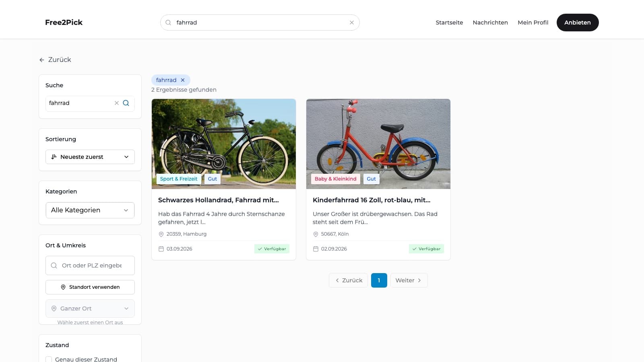Click the Sport & Freizeit category tag
Screen dimensions: 644x362
point(179,179)
